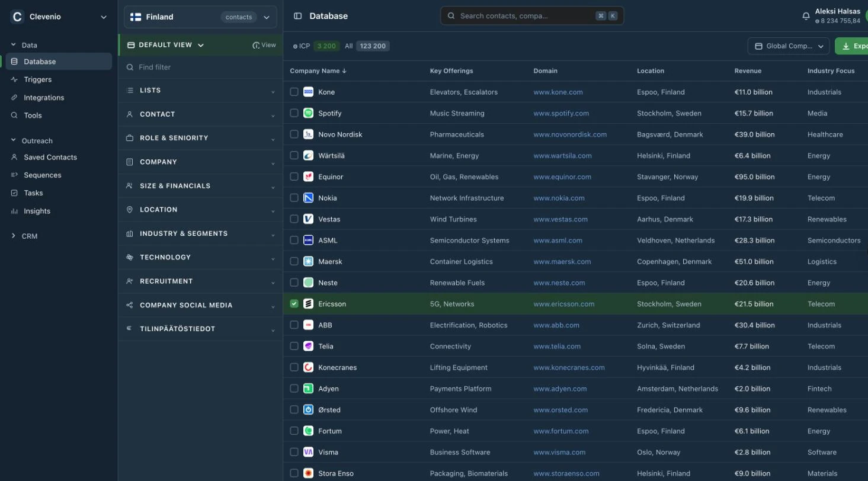Screen dimensions: 868x481
Task: Tick the ABB row checkbox
Action: (294, 325)
